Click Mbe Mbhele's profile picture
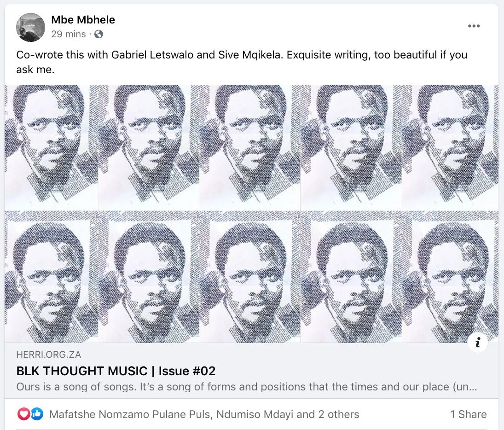 (x=30, y=27)
